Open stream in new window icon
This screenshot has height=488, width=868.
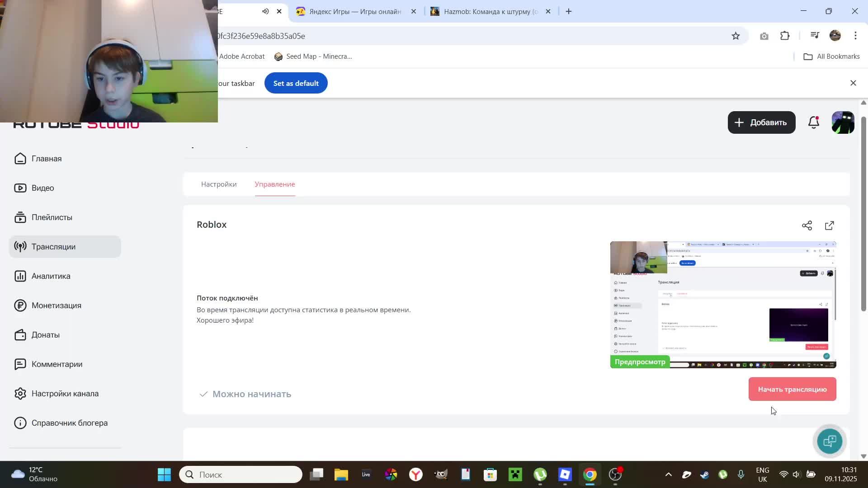(830, 225)
